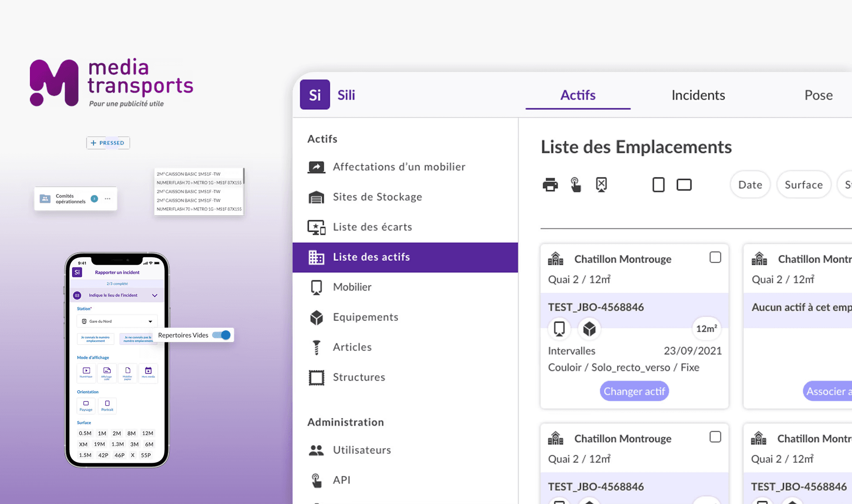This screenshot has height=504, width=852.
Task: Click the Surface filter chip
Action: coord(803,185)
